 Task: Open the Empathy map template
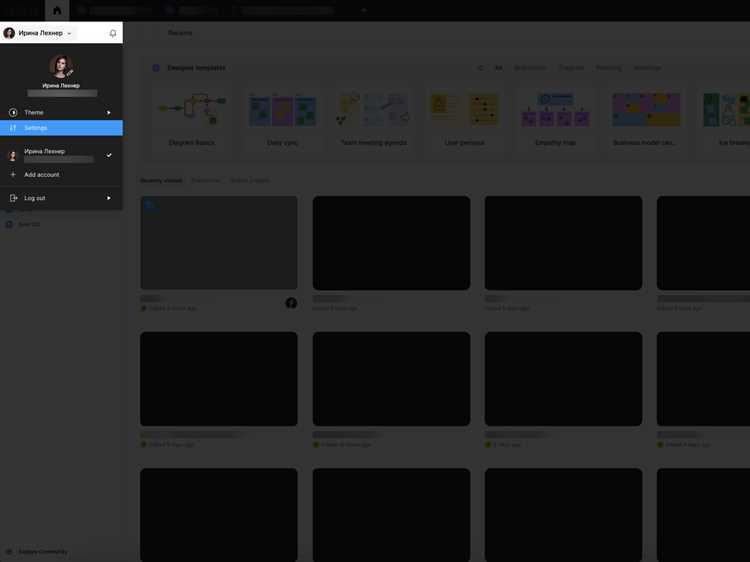(555, 120)
